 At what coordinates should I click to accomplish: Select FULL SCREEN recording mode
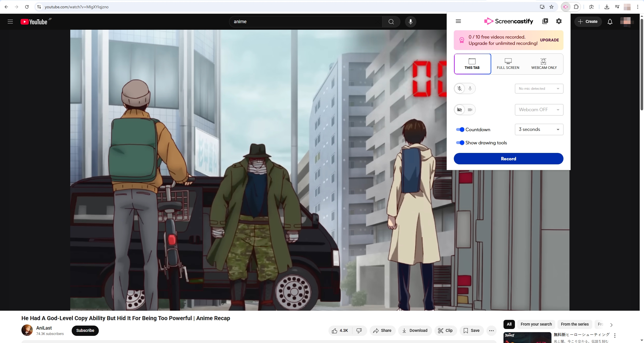pyautogui.click(x=508, y=64)
